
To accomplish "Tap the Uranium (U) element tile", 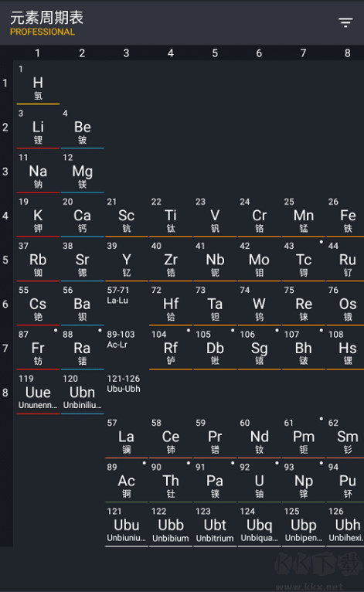I will coord(259,481).
